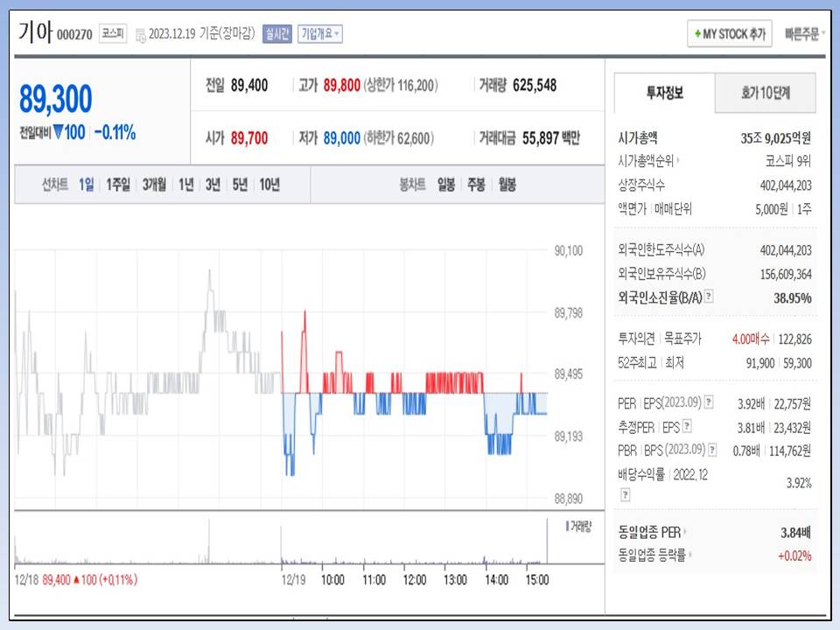
Task: Click the 시가총액 value 35조 9,025억원
Action: point(776,138)
